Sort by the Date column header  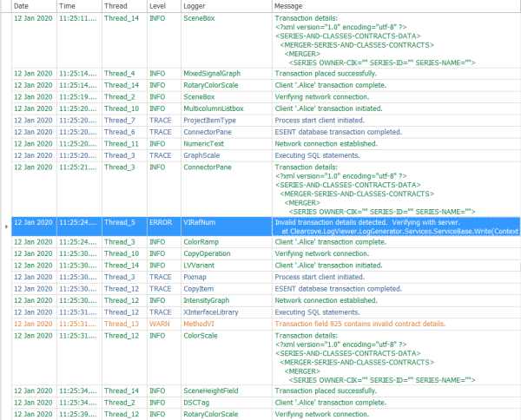pos(34,6)
